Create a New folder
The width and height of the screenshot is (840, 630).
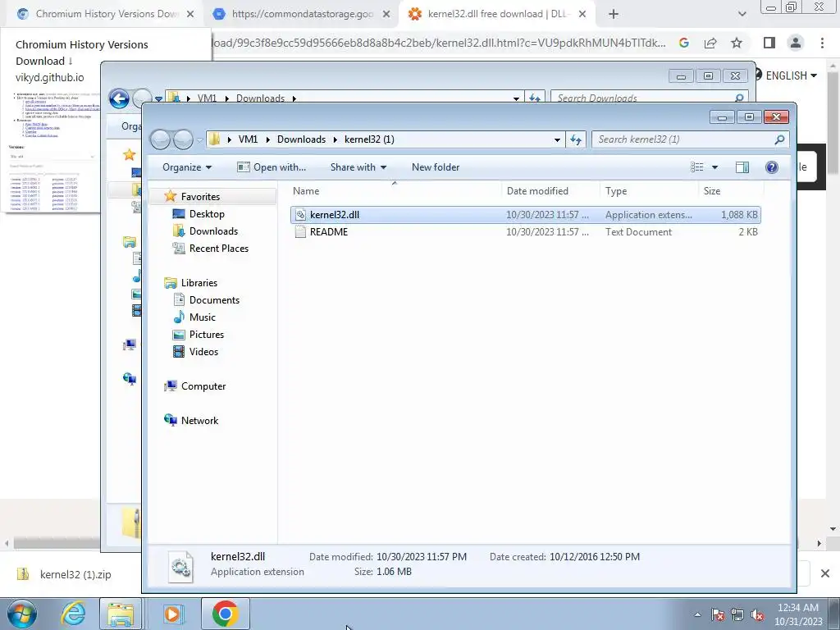(436, 167)
